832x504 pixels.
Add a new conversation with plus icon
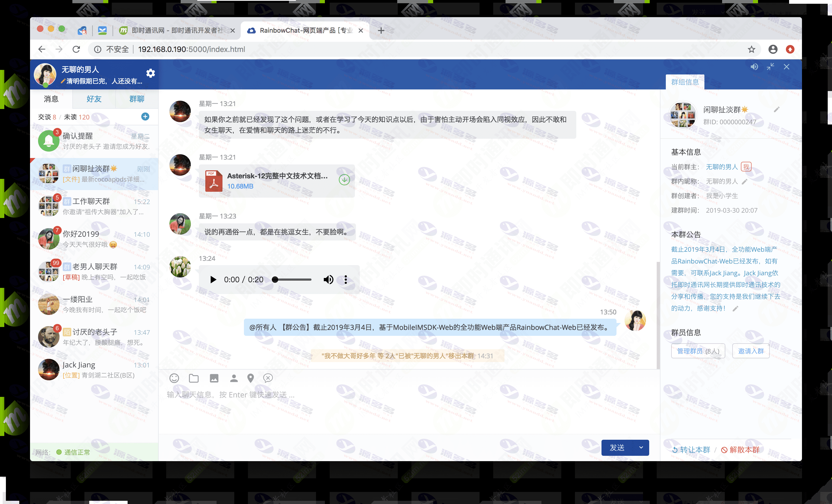(x=145, y=116)
